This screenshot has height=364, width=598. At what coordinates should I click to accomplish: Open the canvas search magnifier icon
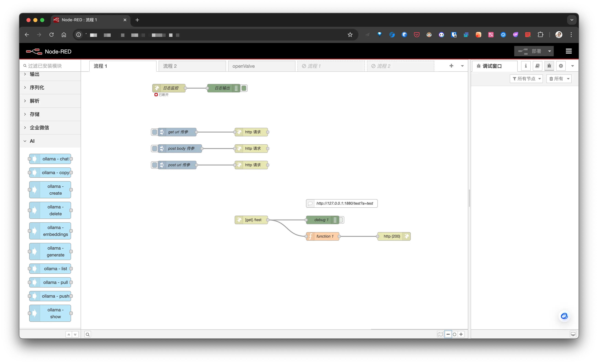(x=88, y=334)
